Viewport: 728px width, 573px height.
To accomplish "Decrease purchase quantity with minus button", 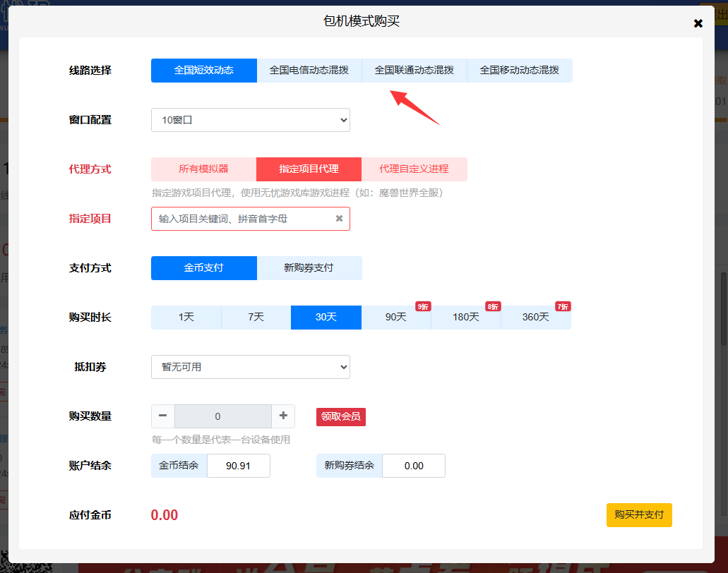I will (163, 416).
